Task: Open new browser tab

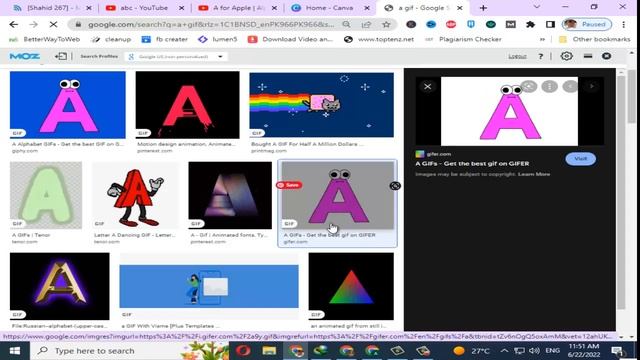Action: click(x=483, y=8)
